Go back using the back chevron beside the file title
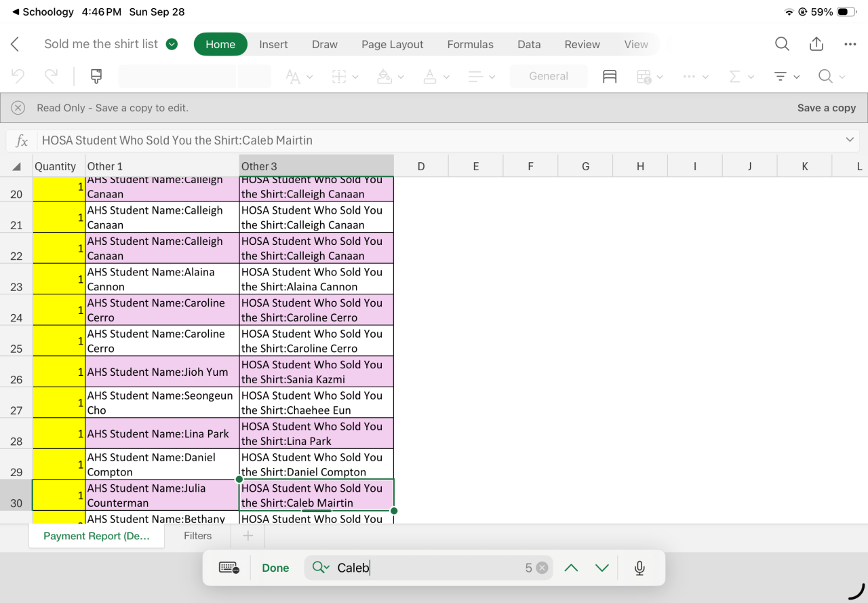This screenshot has width=868, height=603. pyautogui.click(x=15, y=44)
